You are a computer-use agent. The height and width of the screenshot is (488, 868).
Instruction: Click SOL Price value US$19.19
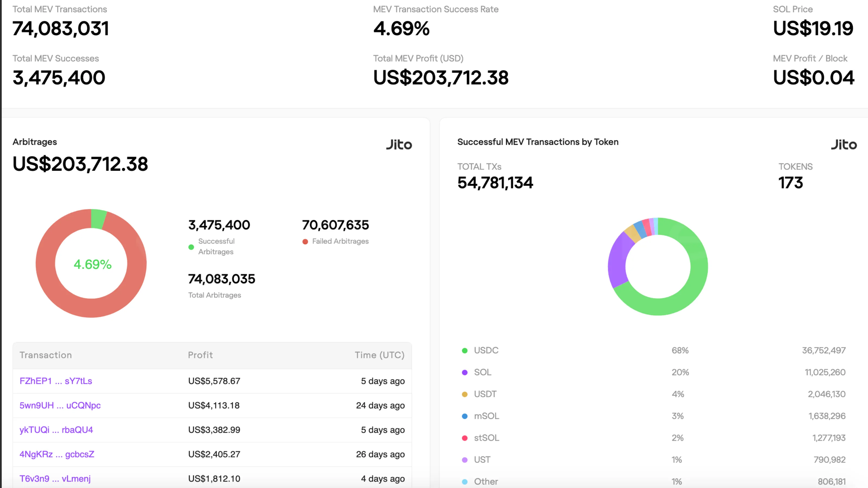point(813,29)
